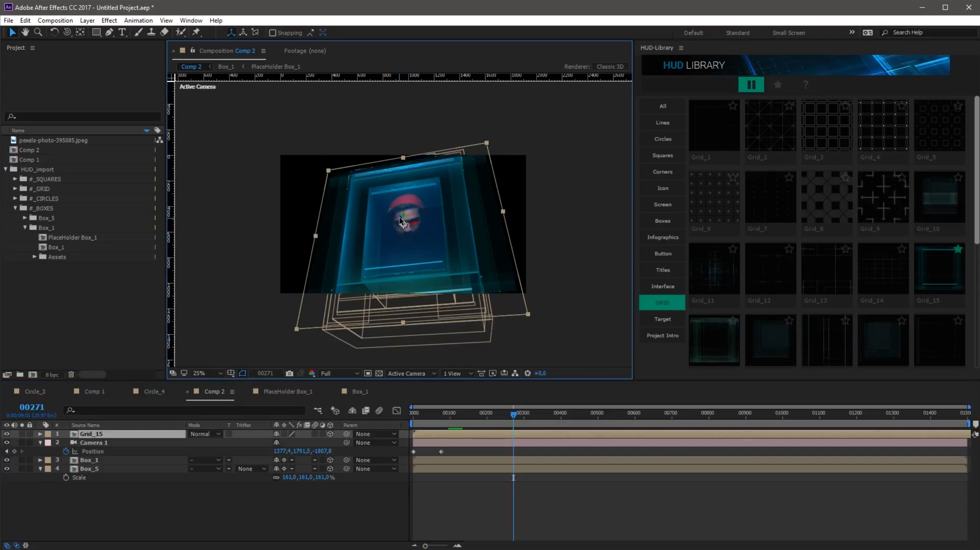
Task: Click the green HUD Library library button
Action: point(751,85)
